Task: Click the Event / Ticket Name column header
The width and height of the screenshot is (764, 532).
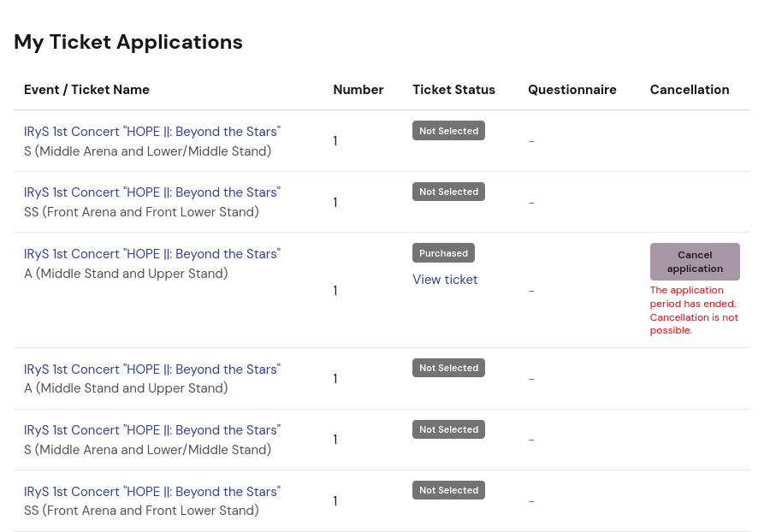Action: pos(86,90)
